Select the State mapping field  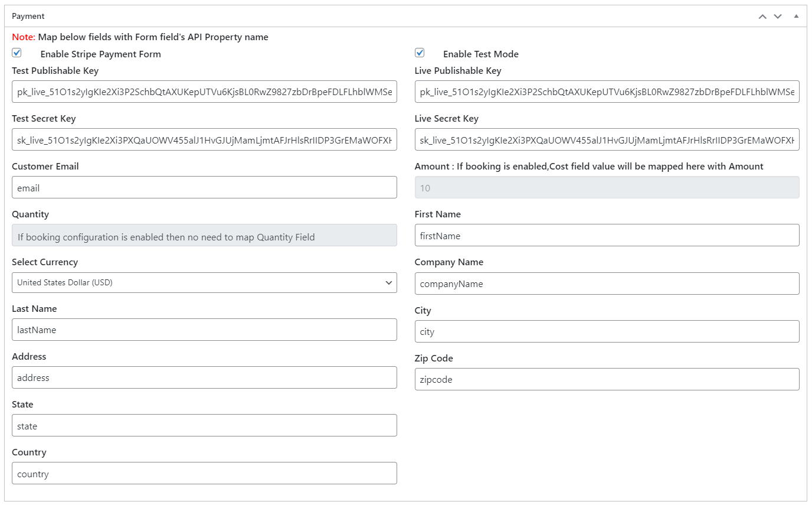point(204,425)
